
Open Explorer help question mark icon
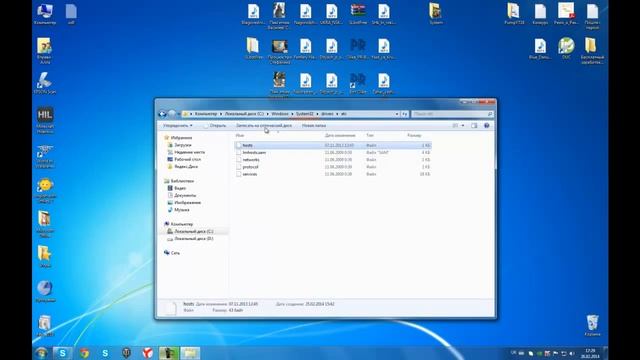pyautogui.click(x=487, y=126)
